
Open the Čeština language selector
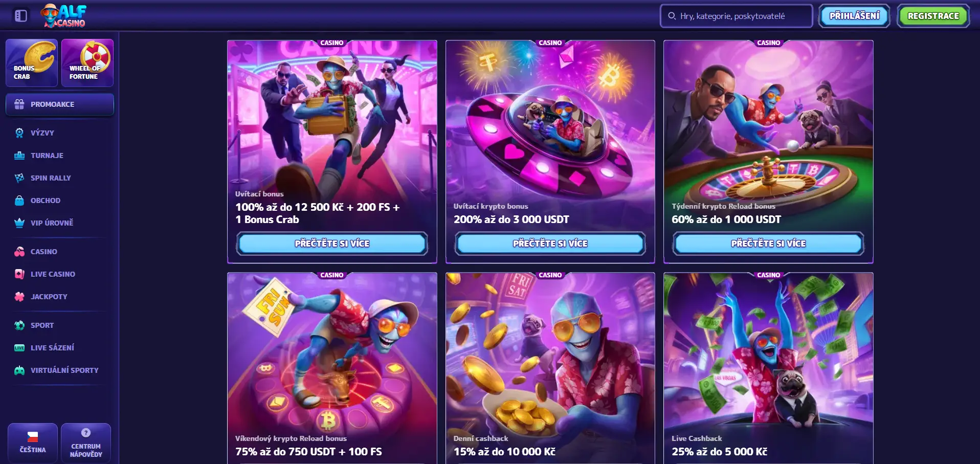pos(33,443)
